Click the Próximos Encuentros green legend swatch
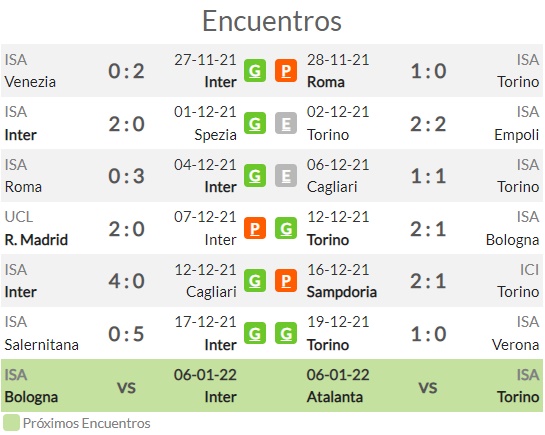This screenshot has width=545, height=435. tap(11, 423)
